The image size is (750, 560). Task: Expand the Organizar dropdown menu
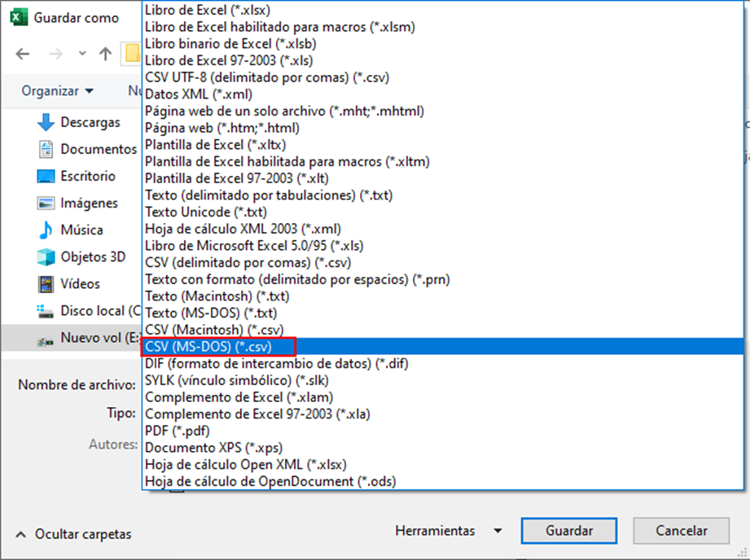tap(57, 91)
